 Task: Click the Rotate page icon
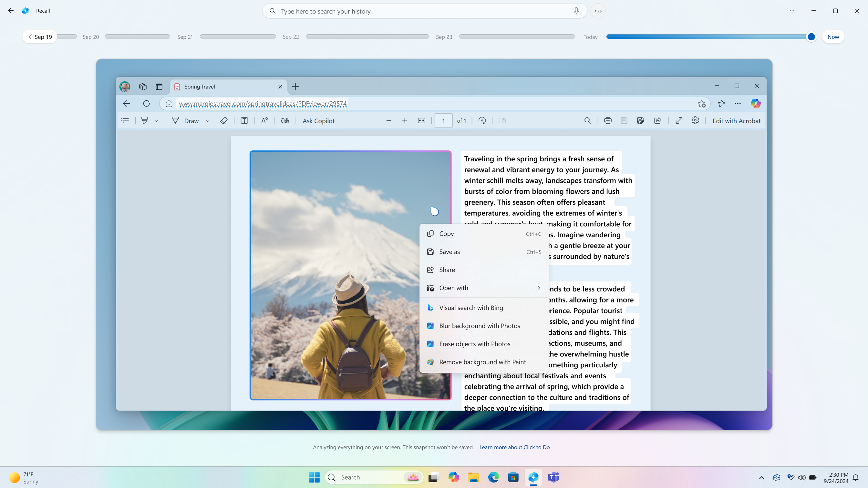(x=483, y=120)
